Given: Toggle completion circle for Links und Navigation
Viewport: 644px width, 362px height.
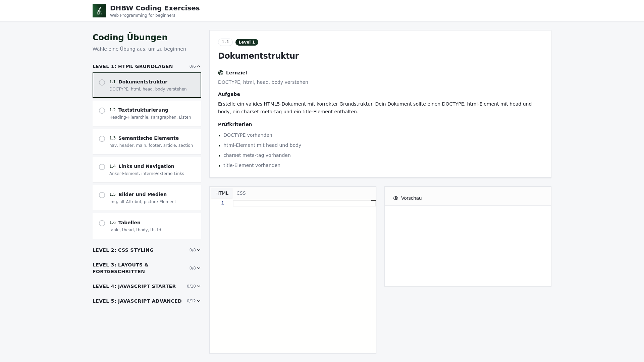Looking at the screenshot, I should pyautogui.click(x=102, y=167).
